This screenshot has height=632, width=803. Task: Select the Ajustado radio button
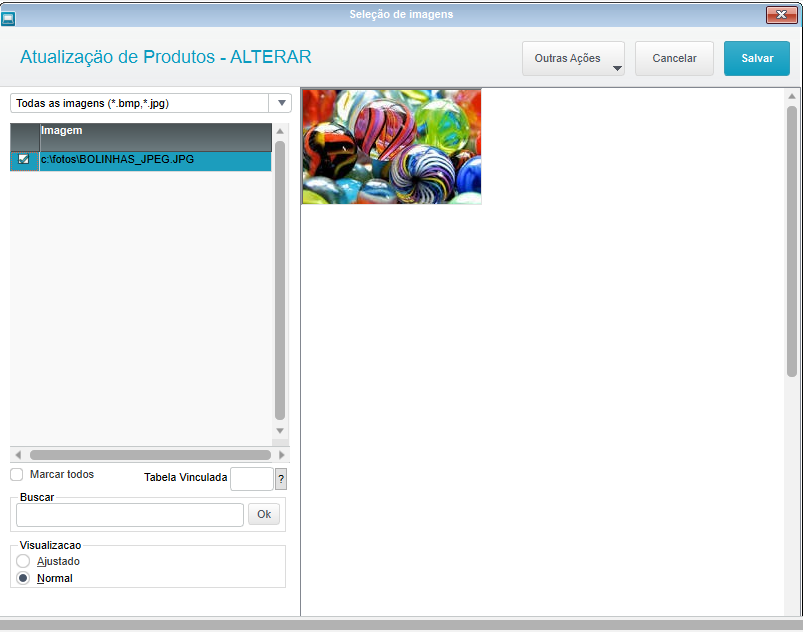coord(23,561)
